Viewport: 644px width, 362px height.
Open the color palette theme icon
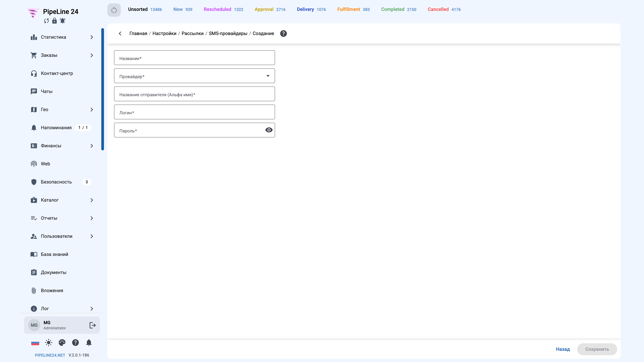click(x=62, y=343)
